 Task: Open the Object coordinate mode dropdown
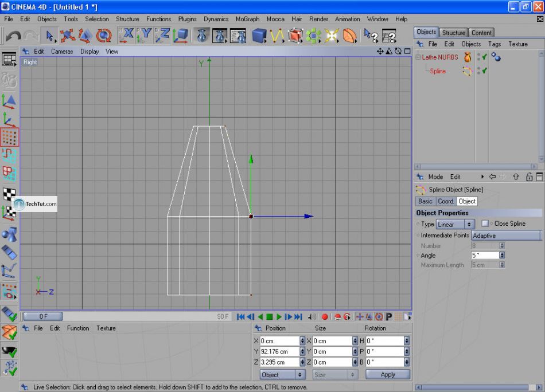283,375
